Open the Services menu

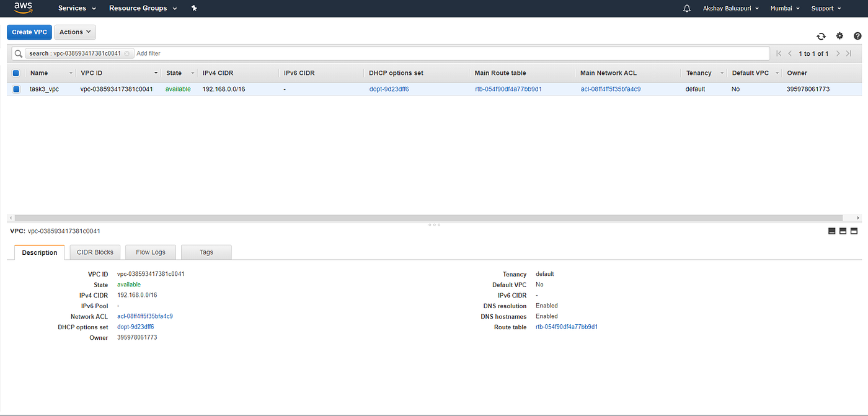(73, 8)
